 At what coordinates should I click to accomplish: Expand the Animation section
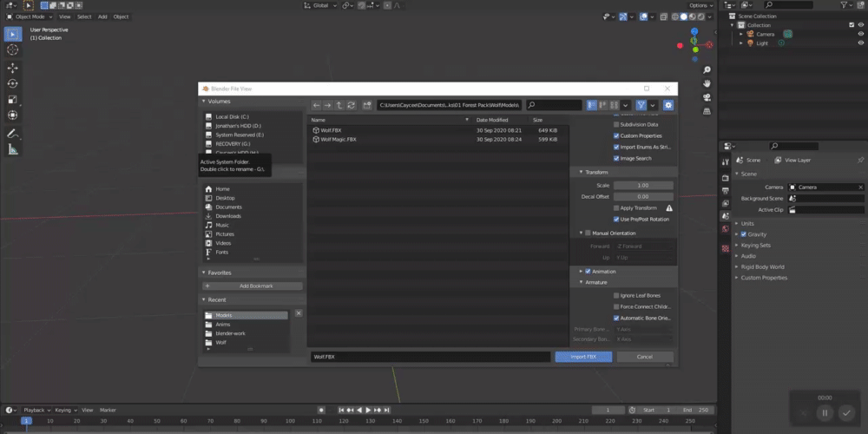tap(581, 272)
